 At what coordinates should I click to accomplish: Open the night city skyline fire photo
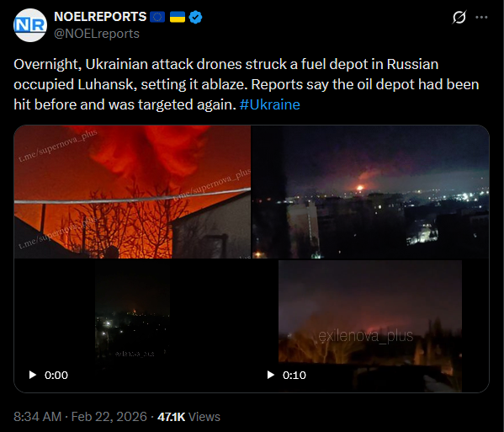[x=370, y=192]
